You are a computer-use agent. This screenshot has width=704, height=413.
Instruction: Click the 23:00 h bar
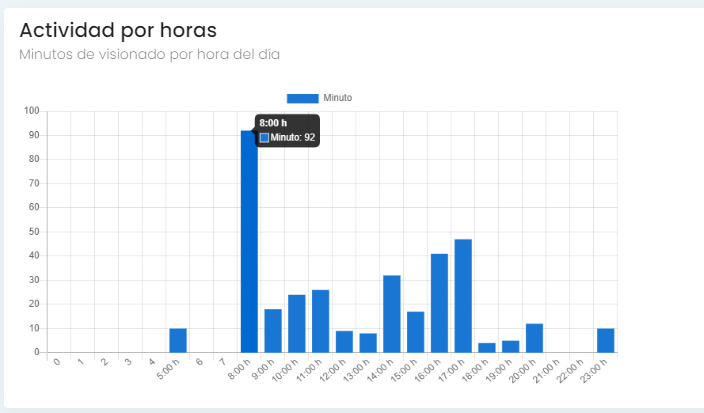coord(606,340)
